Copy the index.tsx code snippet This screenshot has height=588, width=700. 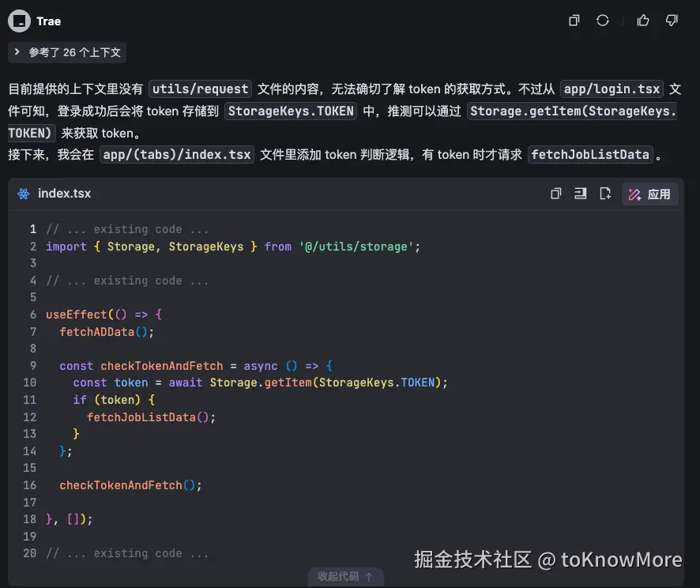click(x=555, y=193)
